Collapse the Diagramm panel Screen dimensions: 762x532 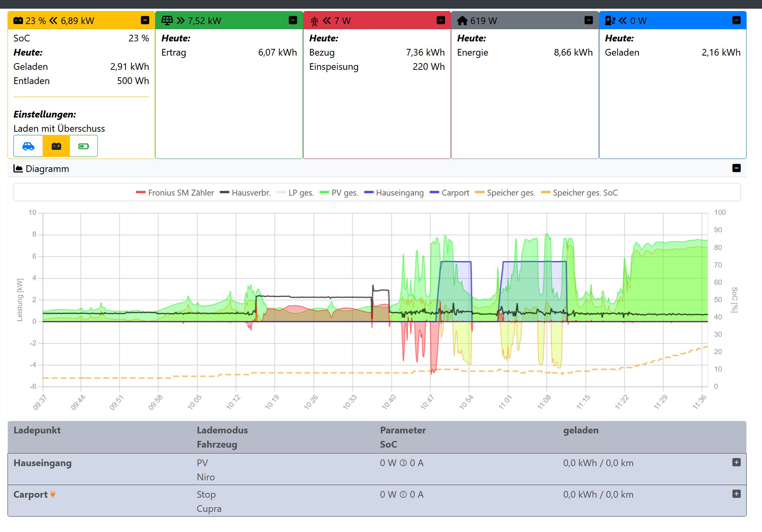[736, 168]
